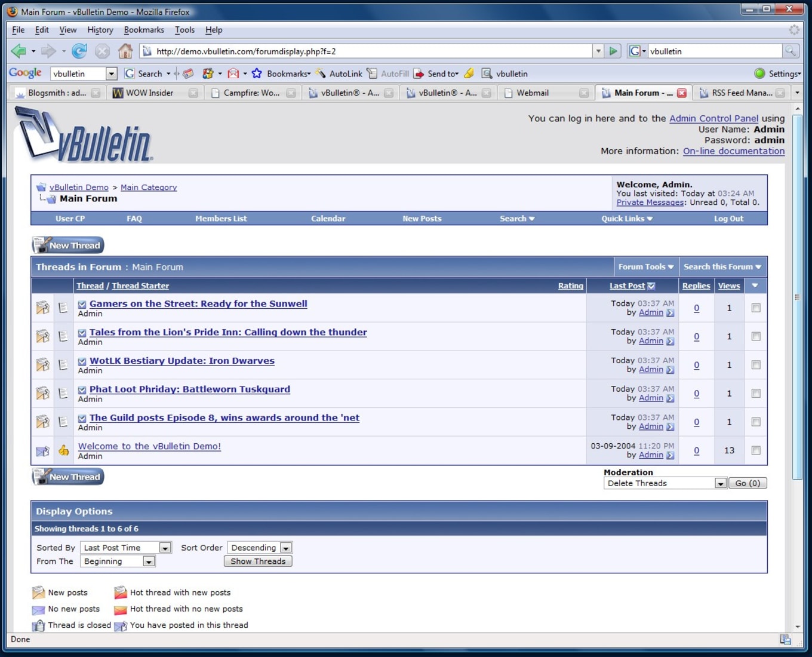Open the inline moderation select-all arrow in thread header
The image size is (812, 657).
pyautogui.click(x=755, y=285)
